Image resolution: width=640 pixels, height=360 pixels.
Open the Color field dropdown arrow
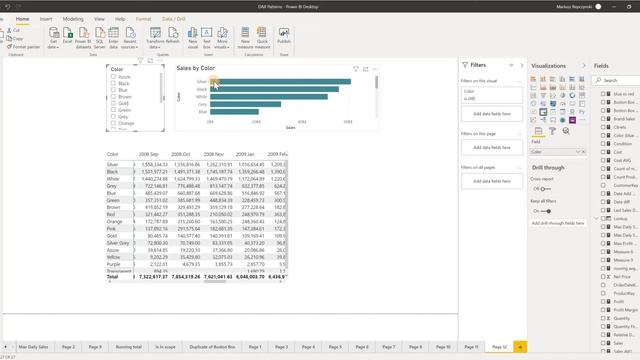point(578,152)
